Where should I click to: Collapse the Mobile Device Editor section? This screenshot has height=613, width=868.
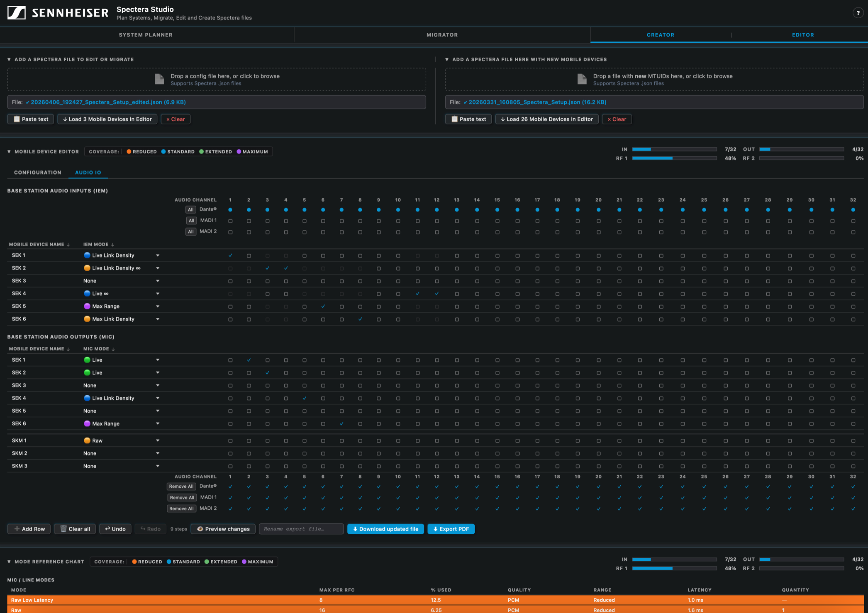pyautogui.click(x=9, y=152)
